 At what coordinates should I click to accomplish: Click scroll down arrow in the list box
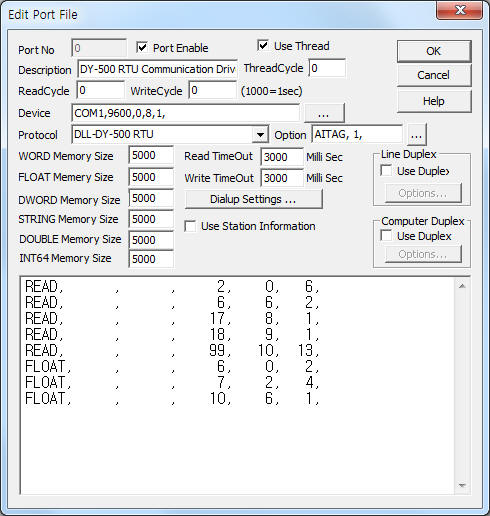(462, 486)
